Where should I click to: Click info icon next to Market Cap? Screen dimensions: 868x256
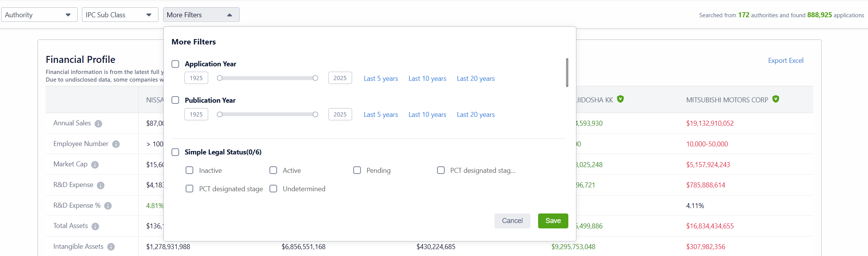(95, 165)
